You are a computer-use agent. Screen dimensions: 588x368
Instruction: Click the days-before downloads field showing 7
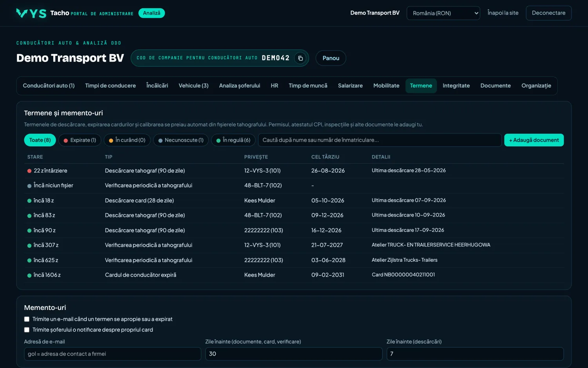[x=475, y=354]
